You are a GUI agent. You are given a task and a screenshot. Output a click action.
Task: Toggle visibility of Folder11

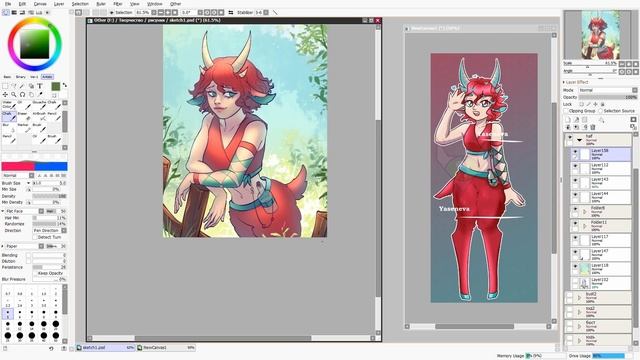pyautogui.click(x=575, y=223)
